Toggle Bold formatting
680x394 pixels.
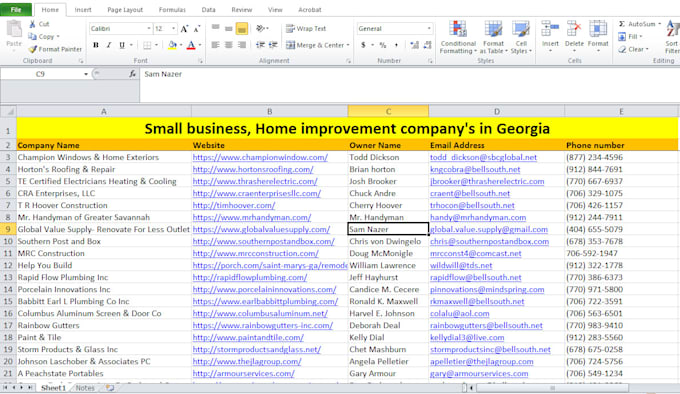point(96,45)
